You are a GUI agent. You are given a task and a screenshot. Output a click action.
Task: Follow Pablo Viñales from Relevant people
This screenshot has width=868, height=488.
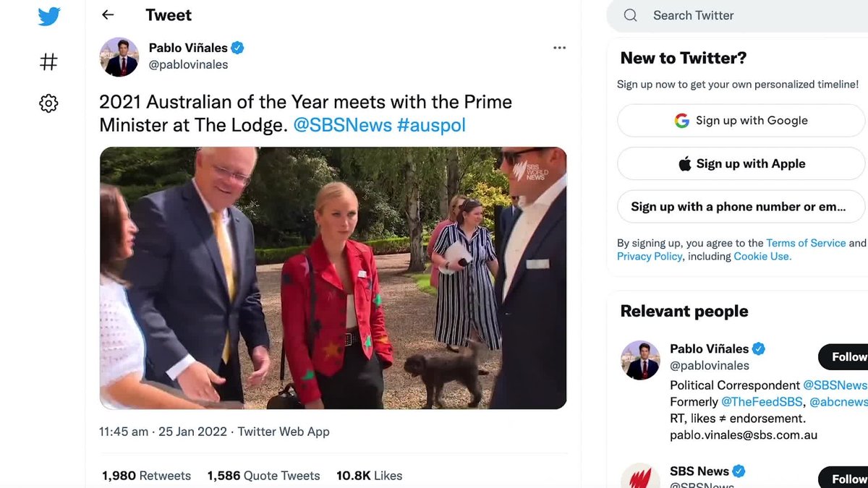846,356
